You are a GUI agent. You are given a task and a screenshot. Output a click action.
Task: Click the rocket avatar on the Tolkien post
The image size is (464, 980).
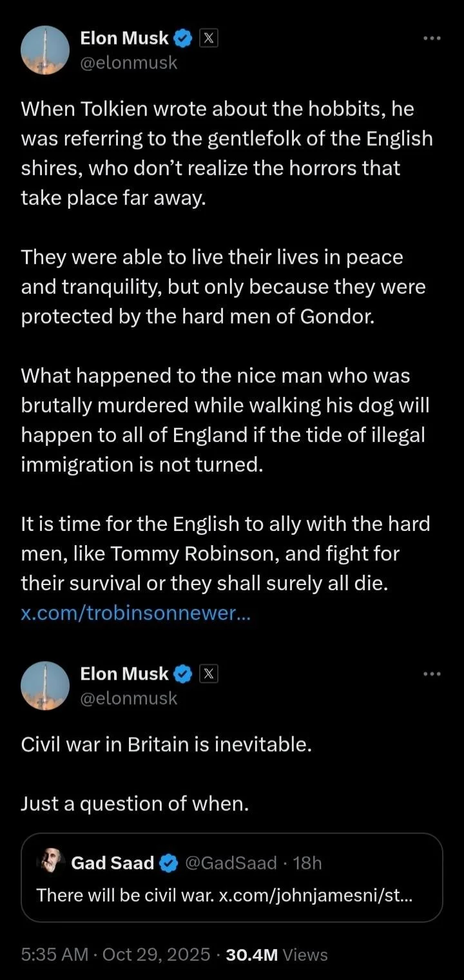point(45,50)
